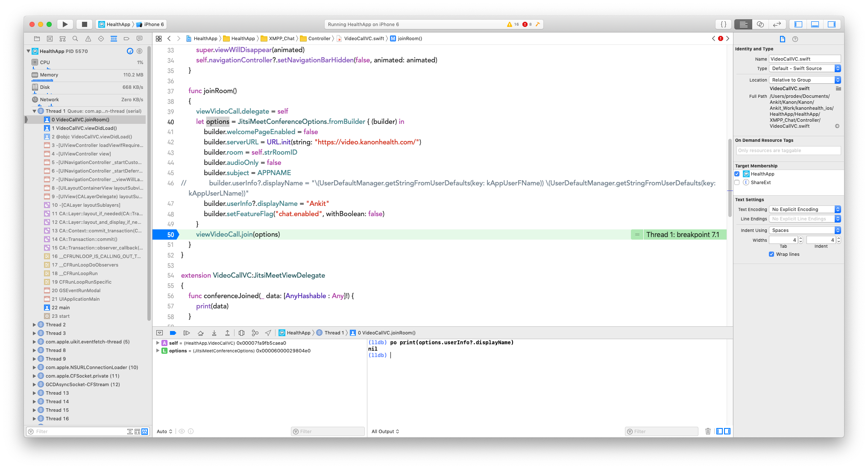The image size is (868, 469).
Task: Toggle the debug area visibility
Action: (x=815, y=24)
